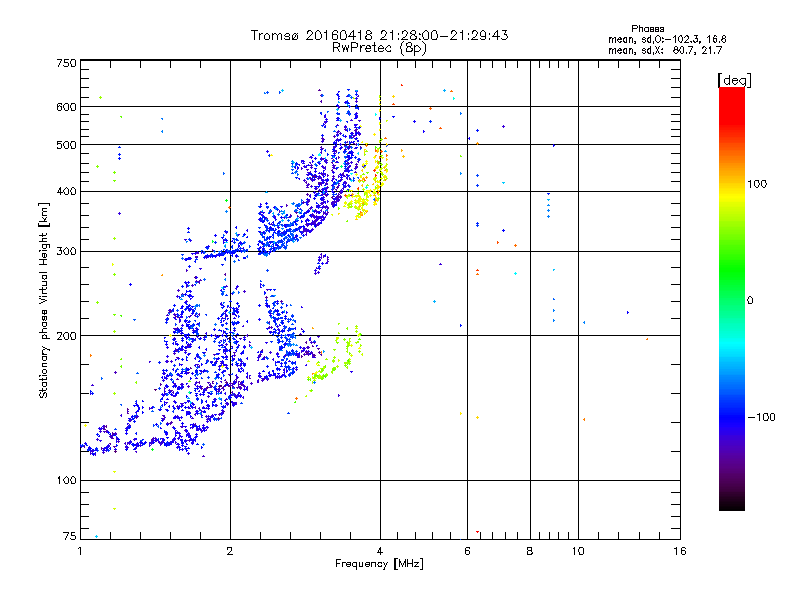Click the '2' frequency tick label

(x=230, y=551)
